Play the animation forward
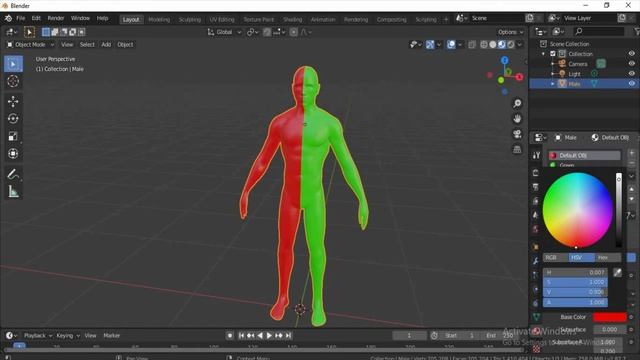640x360 pixels. 269,336
